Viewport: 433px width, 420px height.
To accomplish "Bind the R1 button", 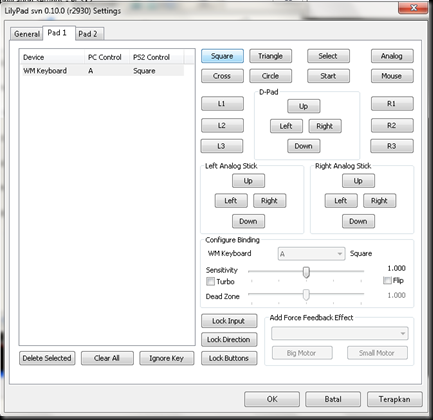I will (392, 104).
